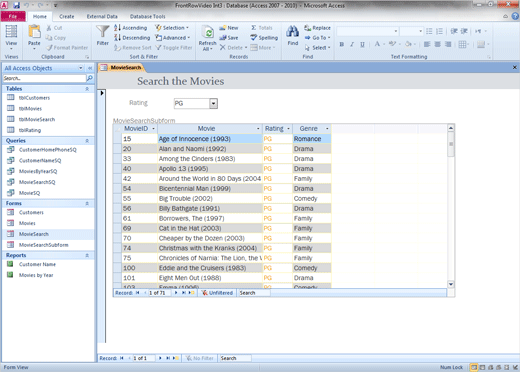Open the Movies by Year report
520x372 pixels.
[36, 275]
